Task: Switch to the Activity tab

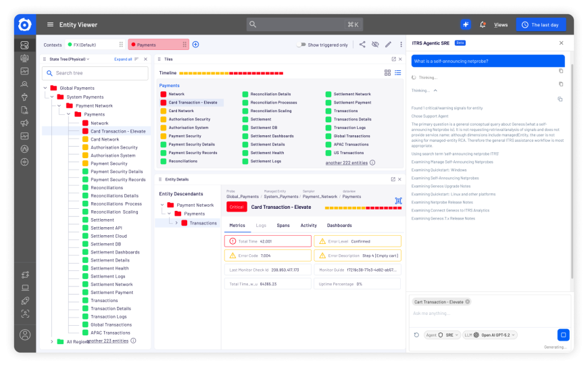Action: tap(309, 225)
